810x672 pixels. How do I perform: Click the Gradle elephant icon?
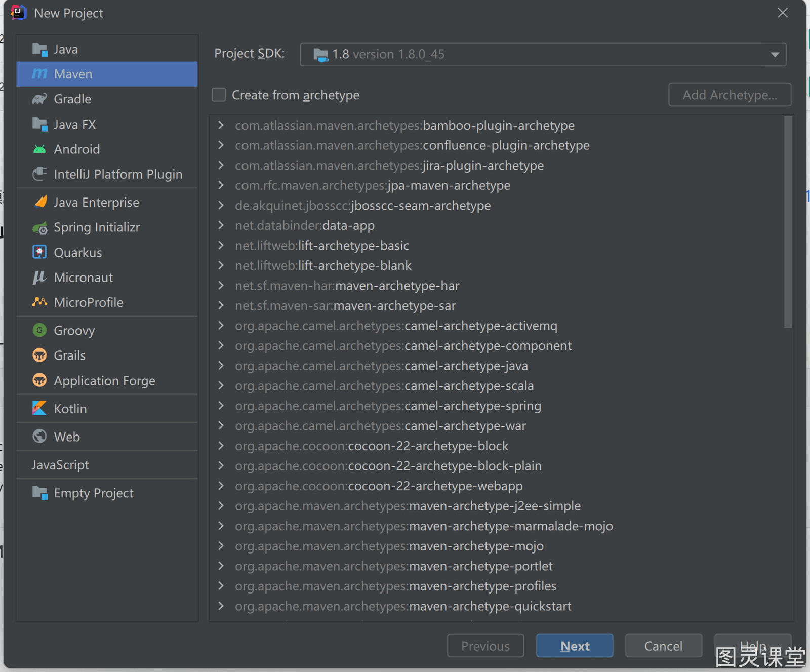coord(39,99)
